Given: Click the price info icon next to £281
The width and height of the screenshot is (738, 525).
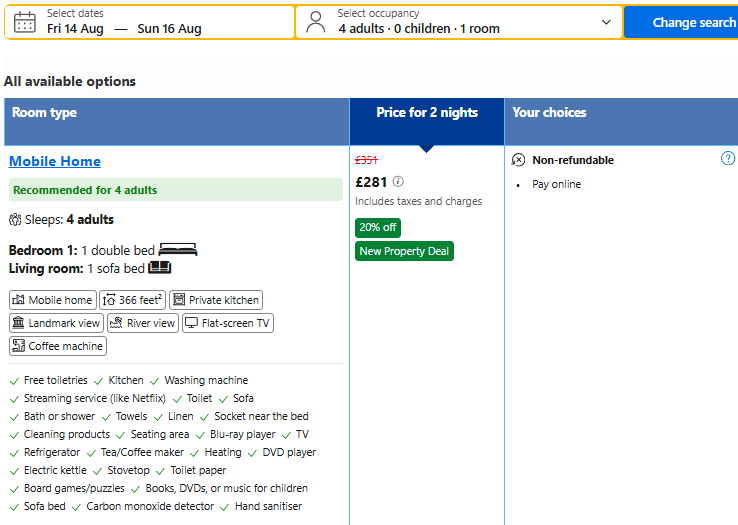Looking at the screenshot, I should point(398,181).
